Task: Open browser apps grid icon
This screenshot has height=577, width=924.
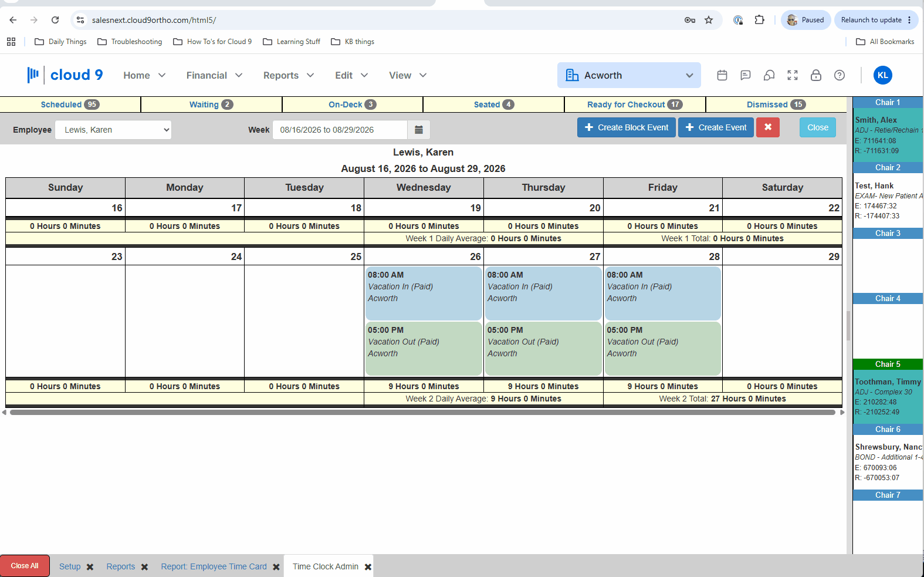Action: (x=11, y=42)
